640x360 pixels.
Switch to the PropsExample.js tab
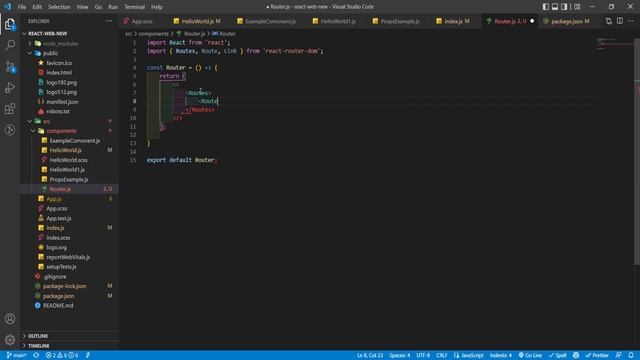(400, 21)
